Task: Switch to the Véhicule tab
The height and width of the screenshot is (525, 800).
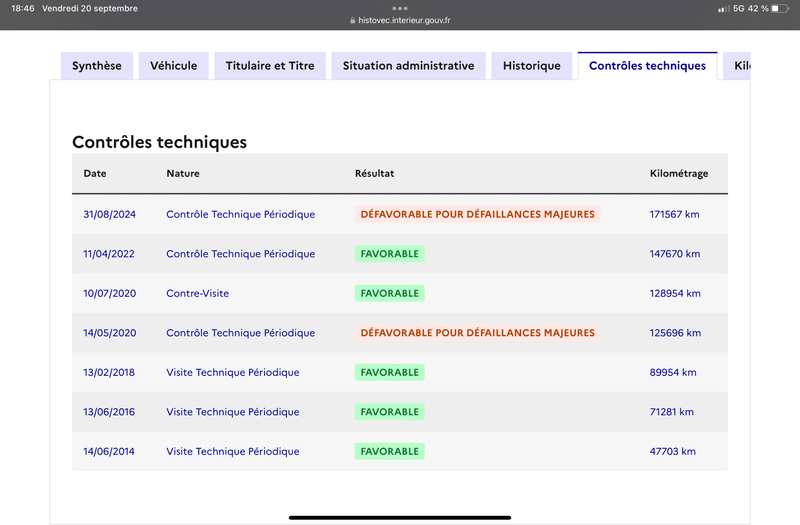Action: click(x=173, y=66)
